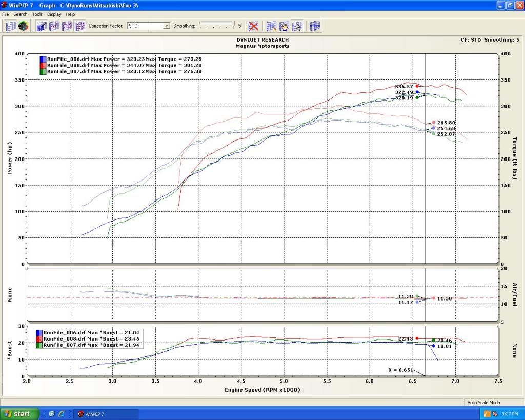Click the 'Air/Fuel' axis label
Image resolution: width=525 pixels, height=420 pixels.
pos(515,294)
